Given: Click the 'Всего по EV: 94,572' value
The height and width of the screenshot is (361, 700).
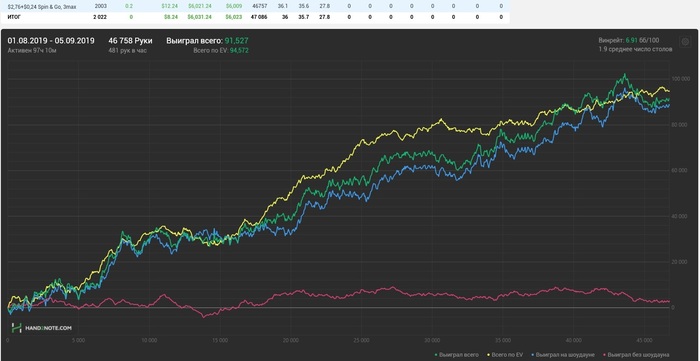Looking at the screenshot, I should coord(221,51).
